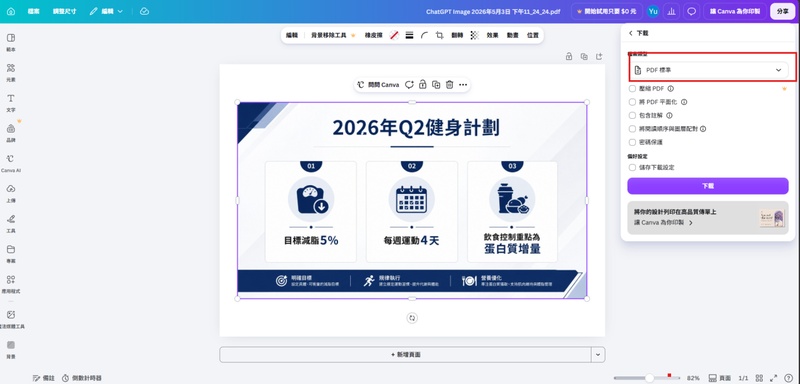Enable the 壓縮 PDF checkbox

point(633,89)
